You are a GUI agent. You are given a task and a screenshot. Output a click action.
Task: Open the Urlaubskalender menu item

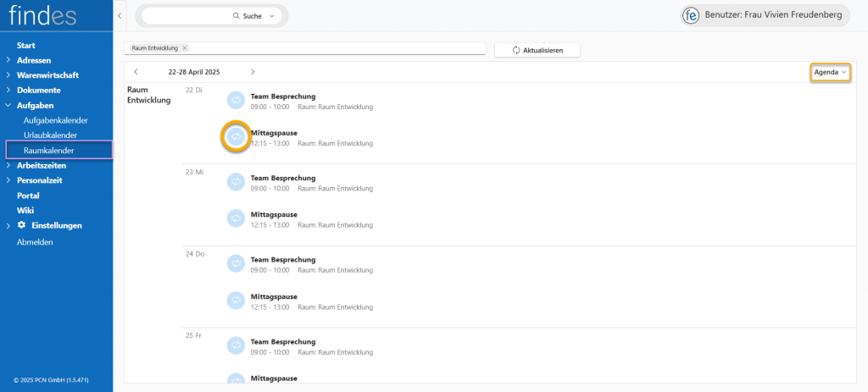pos(50,135)
